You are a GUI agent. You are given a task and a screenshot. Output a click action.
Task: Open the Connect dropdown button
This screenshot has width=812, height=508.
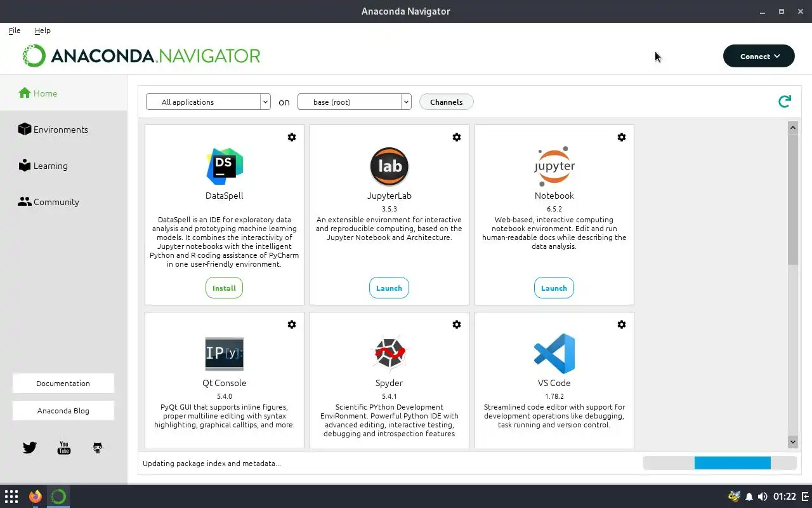click(x=759, y=56)
